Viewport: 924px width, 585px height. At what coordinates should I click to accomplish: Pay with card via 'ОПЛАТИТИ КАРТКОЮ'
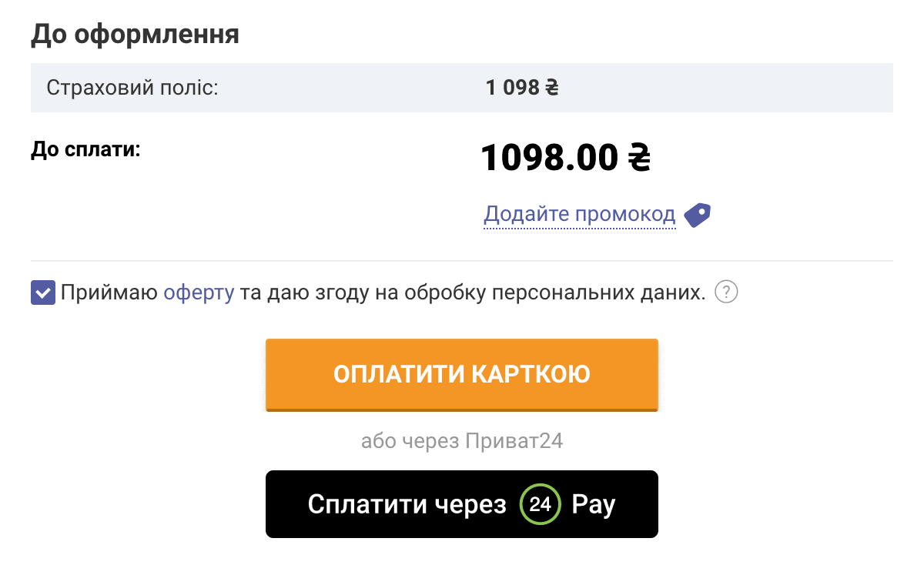coord(462,375)
